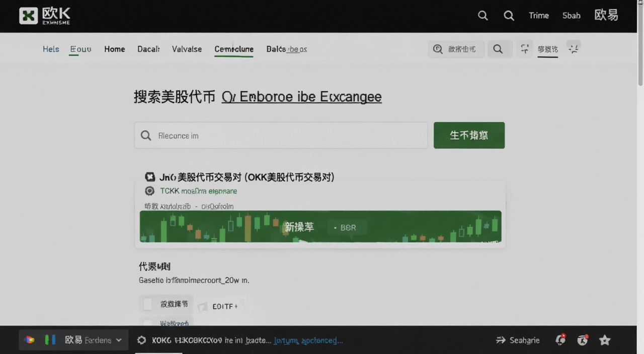644x354 pixels.
Task: Click the 0iQefoilm text in the result card
Action: tap(217, 206)
